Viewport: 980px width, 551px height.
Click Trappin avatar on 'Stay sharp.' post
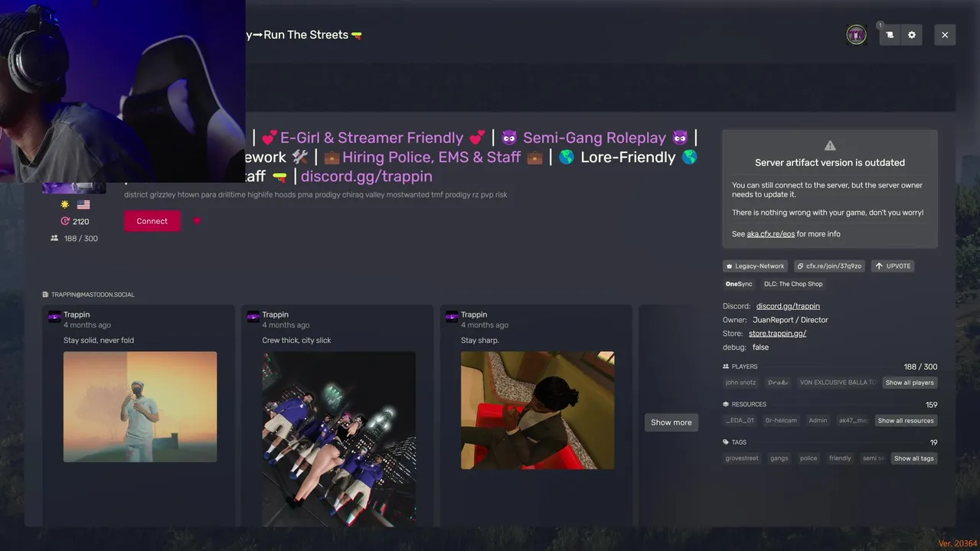[x=452, y=317]
